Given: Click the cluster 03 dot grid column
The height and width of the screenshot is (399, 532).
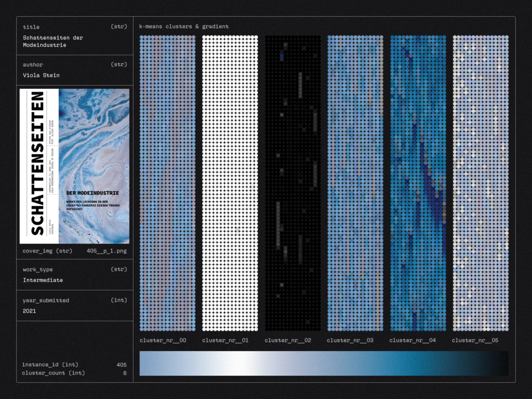Looking at the screenshot, I should tap(355, 183).
